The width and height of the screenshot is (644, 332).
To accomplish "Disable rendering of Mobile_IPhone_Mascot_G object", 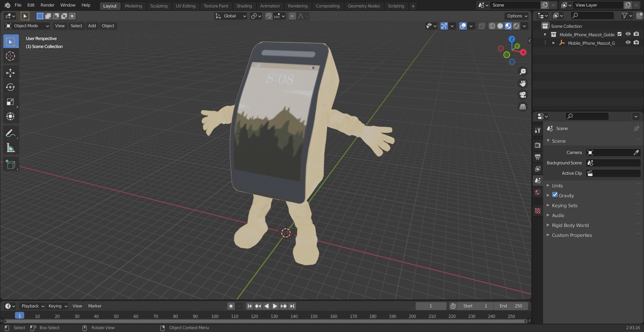I will coord(636,43).
